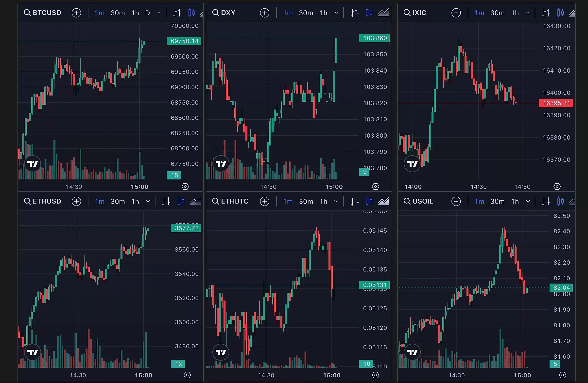Screen dimensions: 588x383
Task: Open chart settings gear in the USOIL panel
Action: (x=562, y=375)
